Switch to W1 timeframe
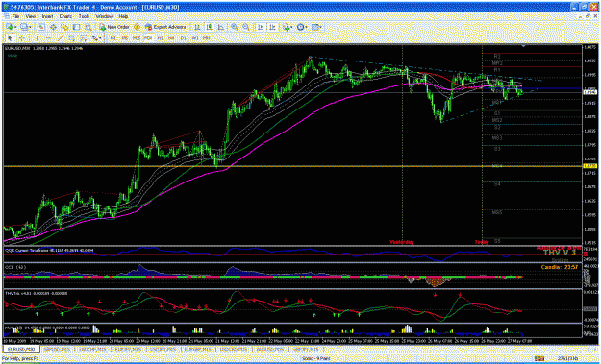This screenshot has height=364, width=601. coord(194,38)
